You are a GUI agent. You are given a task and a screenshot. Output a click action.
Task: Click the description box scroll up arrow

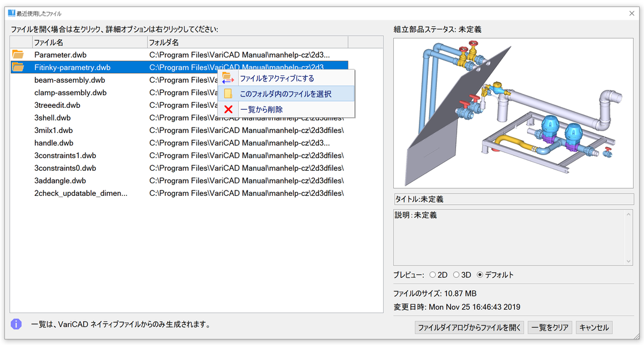[628, 214]
